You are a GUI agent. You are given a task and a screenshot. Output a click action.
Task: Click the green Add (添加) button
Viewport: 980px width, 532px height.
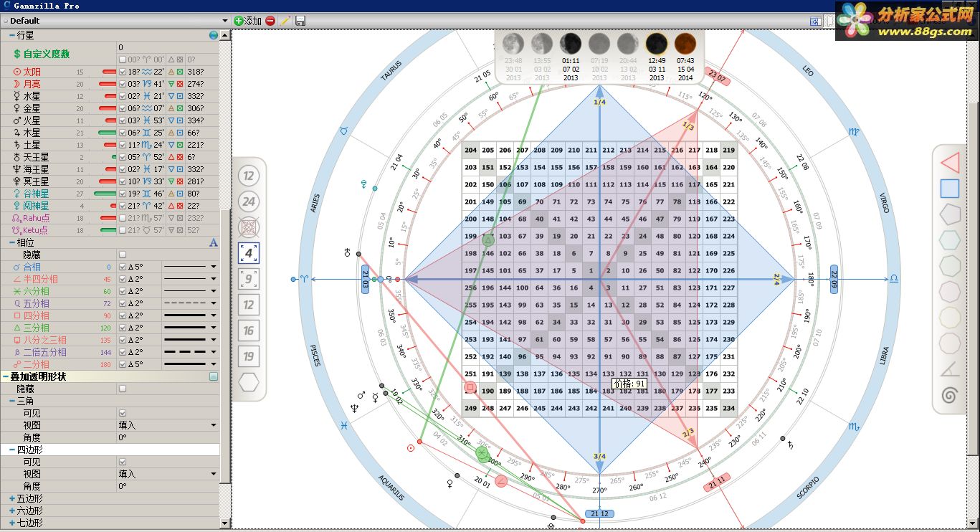tap(248, 21)
